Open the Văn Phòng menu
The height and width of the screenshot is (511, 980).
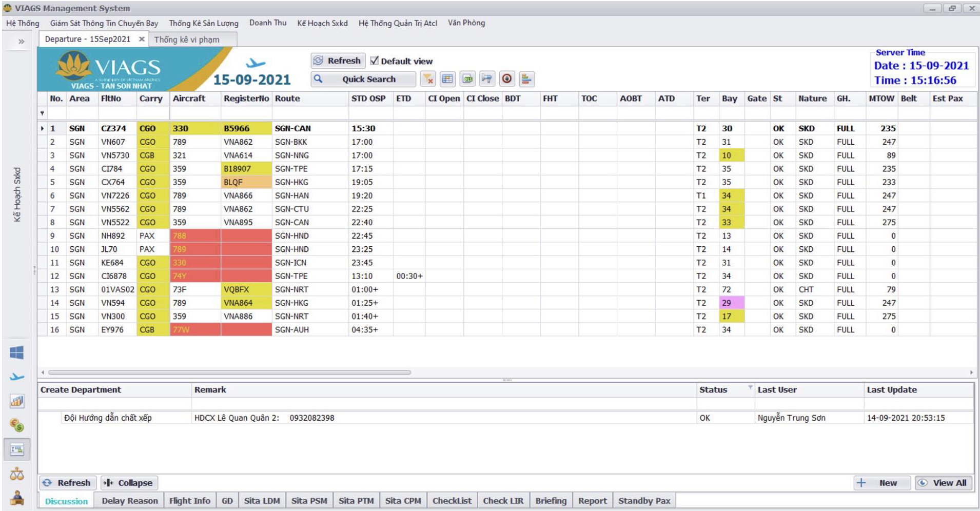466,23
